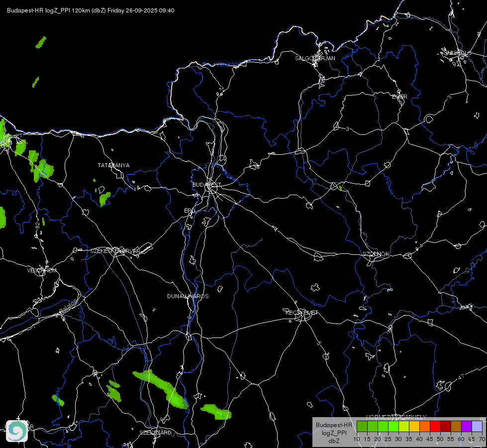This screenshot has height=448, width=487.
Task: Click the SALGOTARJAN city label
Action: (x=315, y=58)
